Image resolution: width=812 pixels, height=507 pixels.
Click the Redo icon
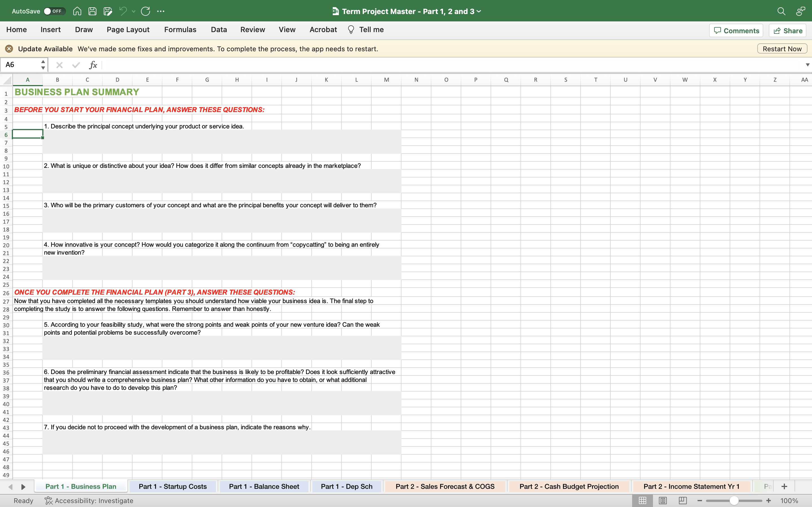point(145,11)
